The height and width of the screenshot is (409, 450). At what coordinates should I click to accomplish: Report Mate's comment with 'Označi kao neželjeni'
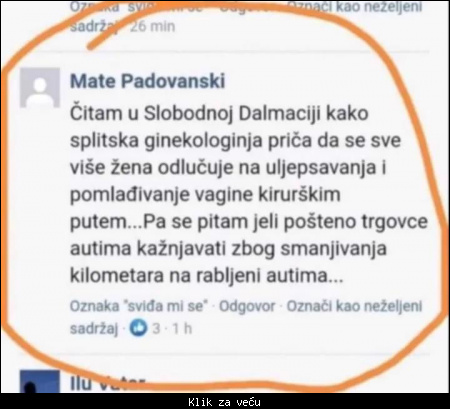[354, 306]
